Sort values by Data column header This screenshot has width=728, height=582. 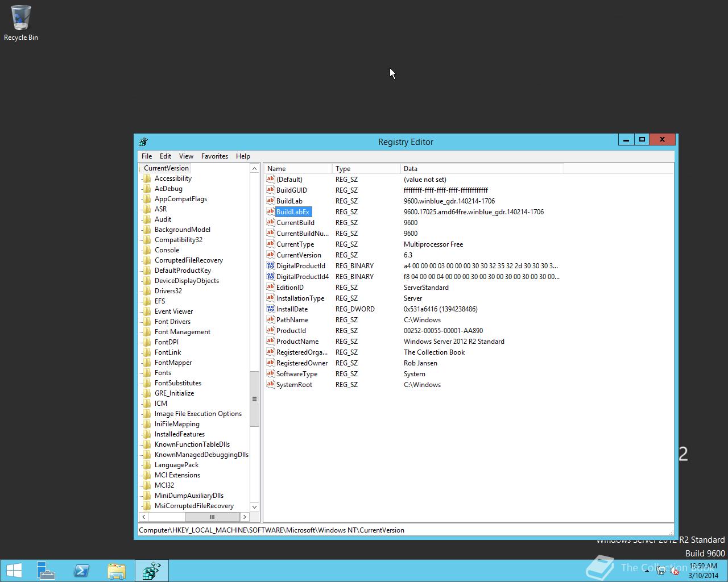pos(482,169)
